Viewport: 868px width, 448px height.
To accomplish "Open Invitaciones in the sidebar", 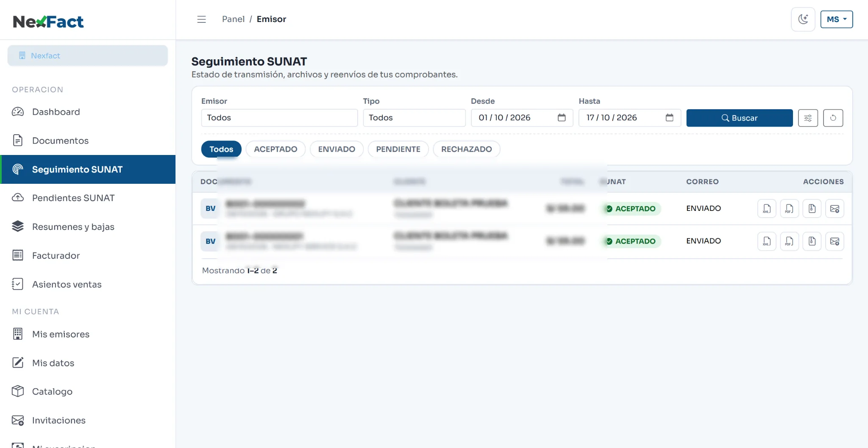I will [x=88, y=420].
